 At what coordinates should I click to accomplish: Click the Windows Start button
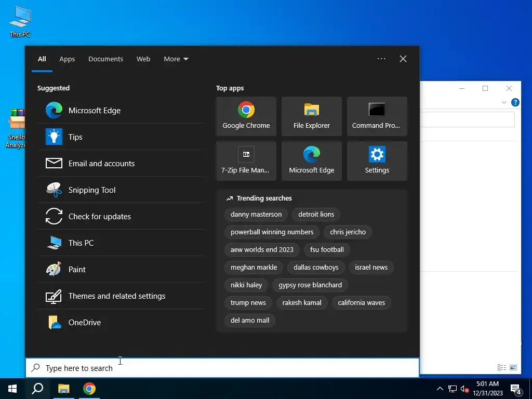point(12,389)
